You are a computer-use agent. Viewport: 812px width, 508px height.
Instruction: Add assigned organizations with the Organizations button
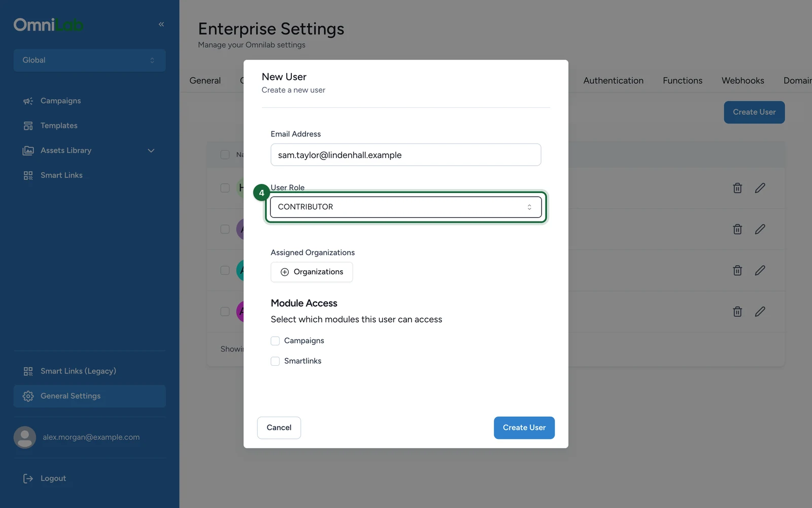312,272
